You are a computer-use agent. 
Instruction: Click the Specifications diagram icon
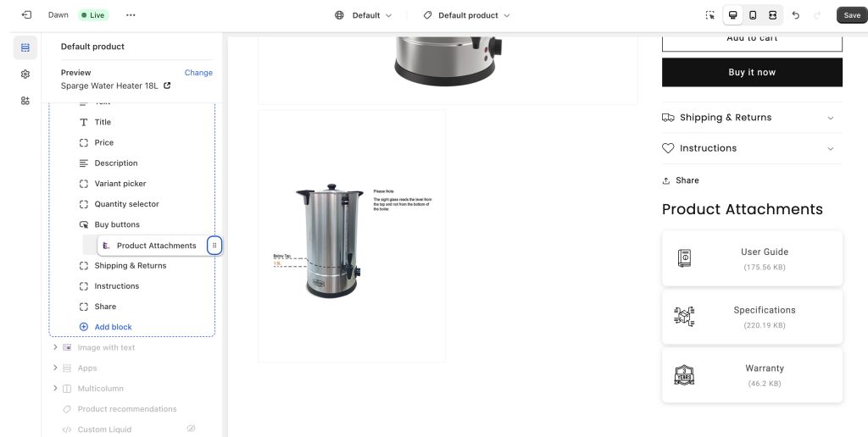click(x=684, y=317)
